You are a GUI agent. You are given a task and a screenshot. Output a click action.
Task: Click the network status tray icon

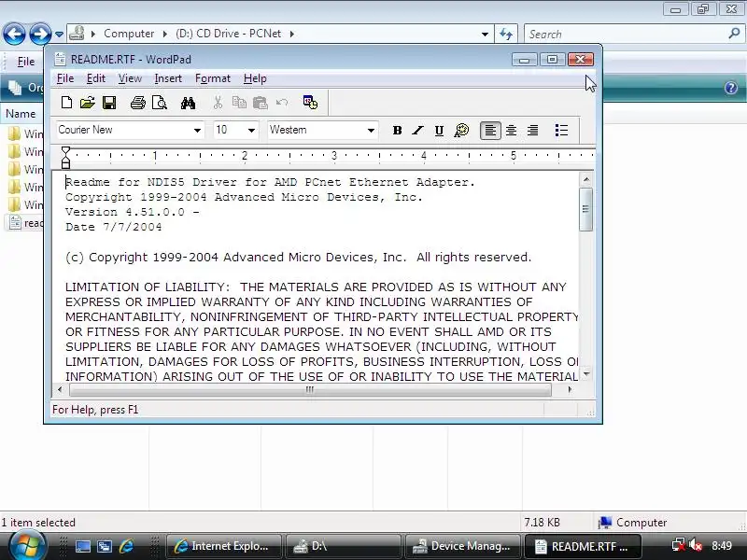point(678,545)
